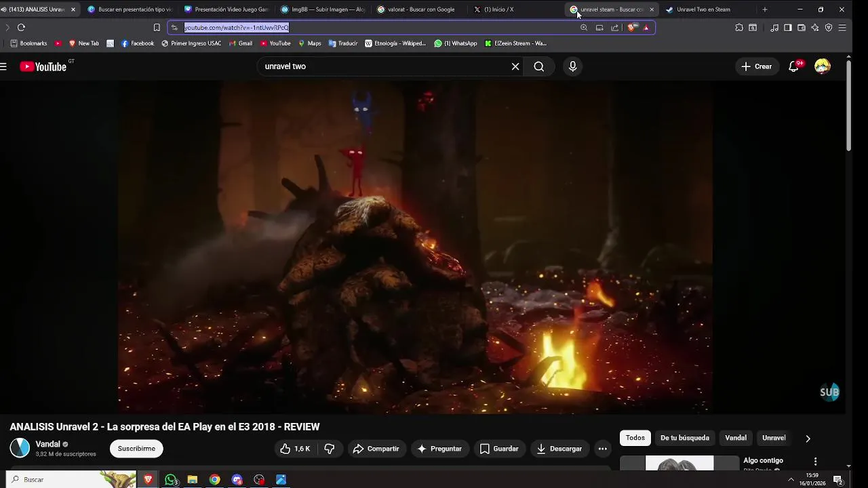
Task: Open the Brave Wallet icon
Action: (802, 28)
